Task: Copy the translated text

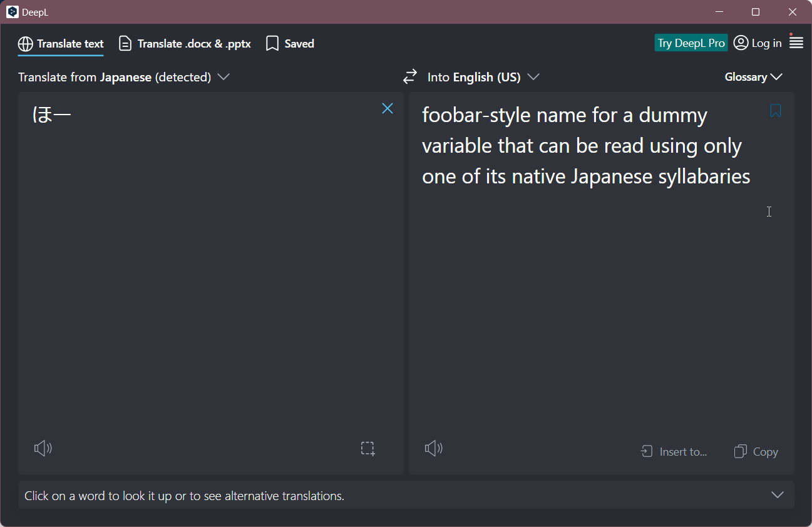Action: pyautogui.click(x=756, y=451)
